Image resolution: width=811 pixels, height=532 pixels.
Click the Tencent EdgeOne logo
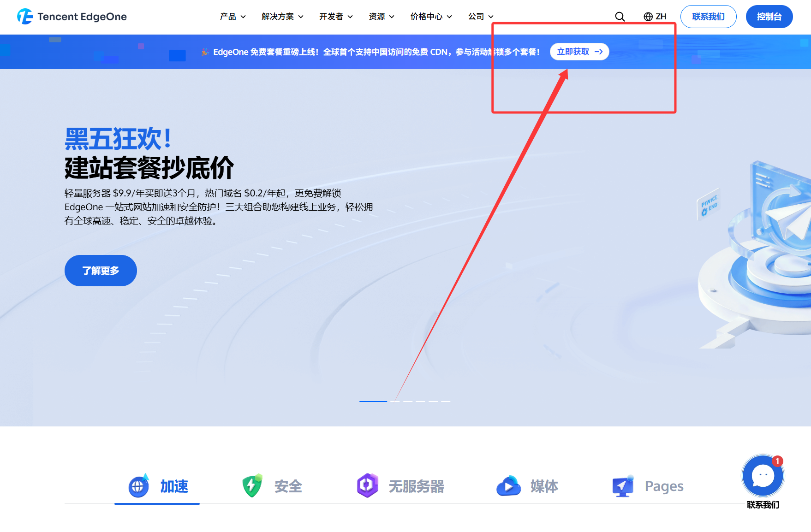tap(72, 17)
